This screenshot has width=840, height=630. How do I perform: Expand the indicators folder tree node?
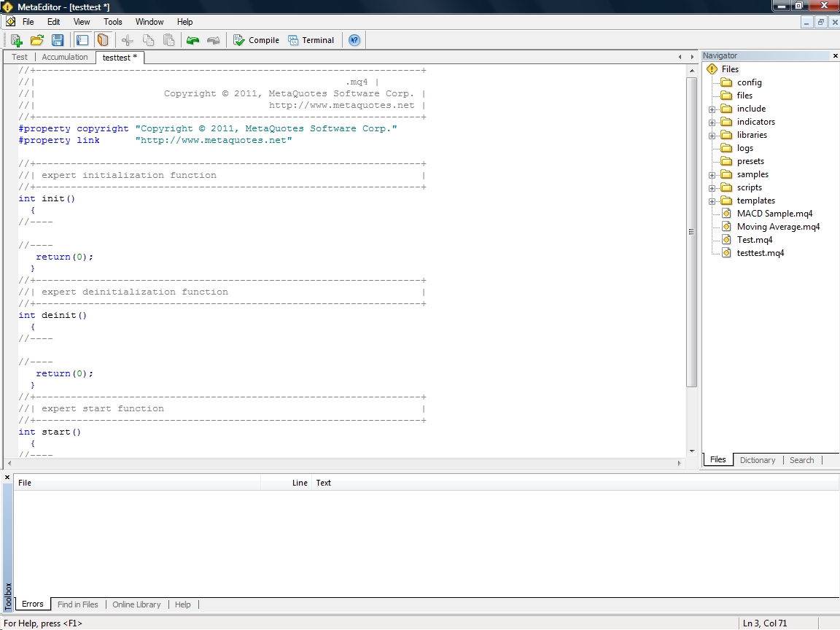point(712,122)
